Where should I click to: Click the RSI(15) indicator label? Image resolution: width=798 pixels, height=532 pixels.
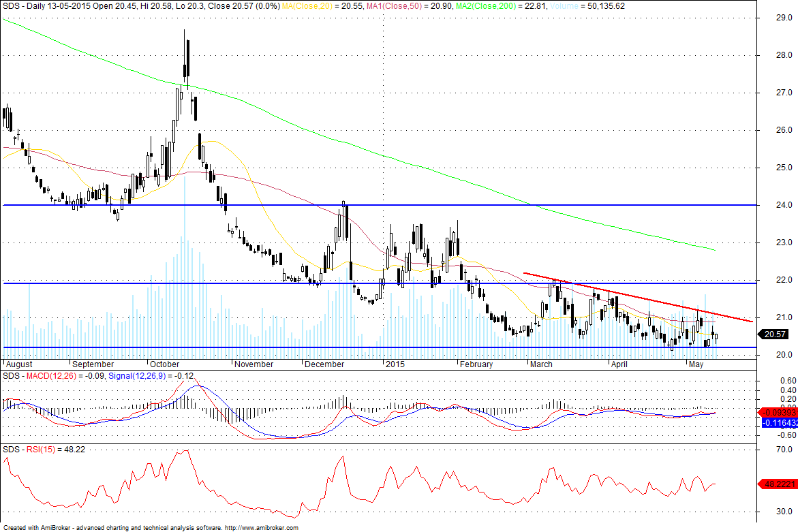(41, 450)
